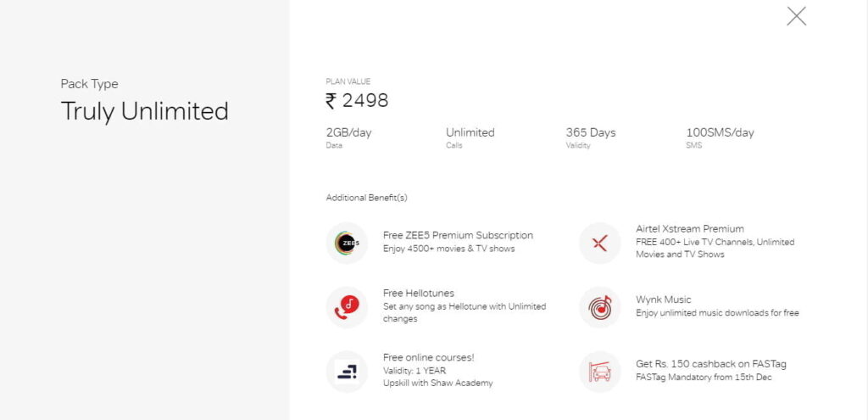Screen dimensions: 868x420
Task: Open Airtel Xstream Premium benefit title
Action: coord(690,229)
